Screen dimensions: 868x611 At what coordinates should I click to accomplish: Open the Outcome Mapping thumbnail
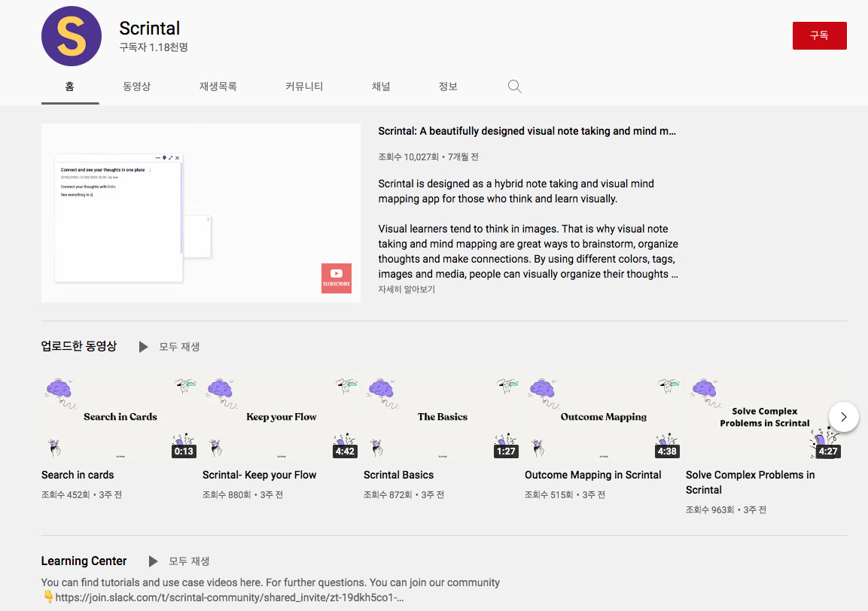pyautogui.click(x=604, y=416)
